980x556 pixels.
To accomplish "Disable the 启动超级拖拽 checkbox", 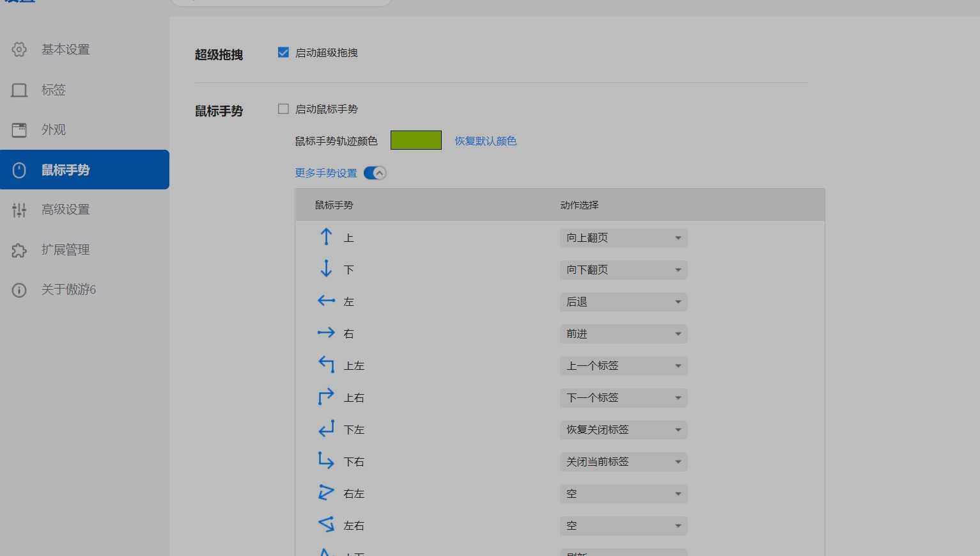I will tap(283, 52).
